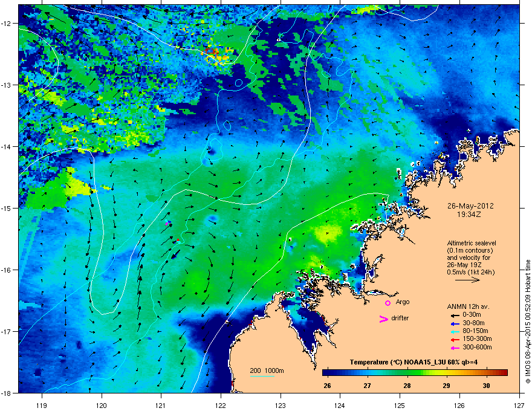This screenshot has height=411, width=532.
Task: Click the colorbar tick label '30'
Action: click(486, 386)
